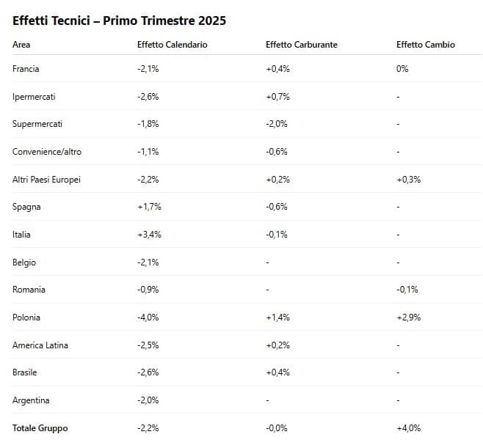Click the Belgio row label
The image size is (483, 448).
(24, 262)
